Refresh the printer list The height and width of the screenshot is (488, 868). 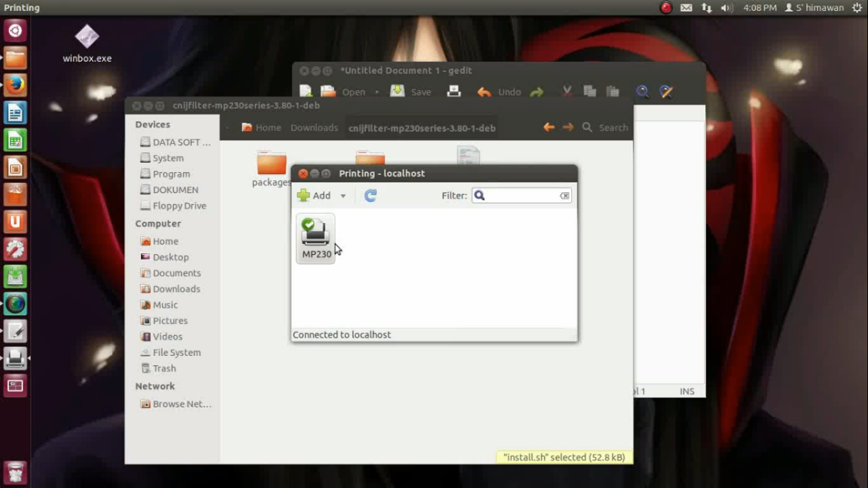(370, 196)
